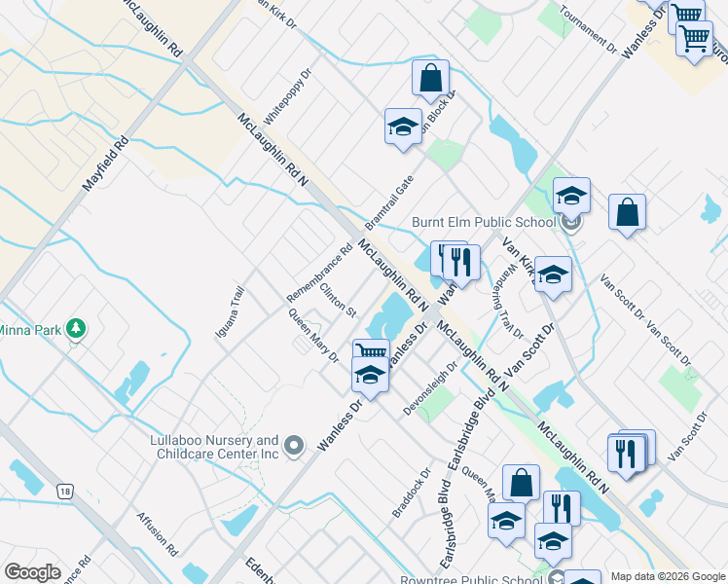
Task: Open the school marker above Burnt Elm Public School
Action: (x=571, y=197)
